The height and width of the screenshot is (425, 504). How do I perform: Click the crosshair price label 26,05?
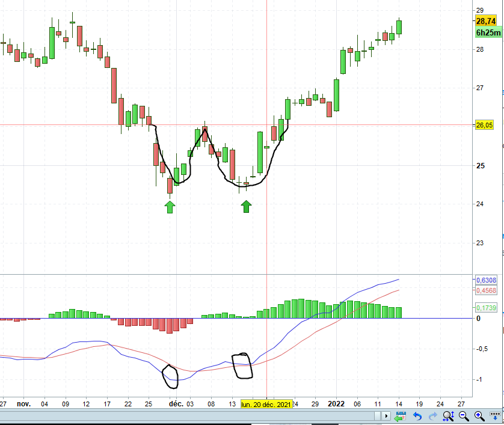coord(484,125)
